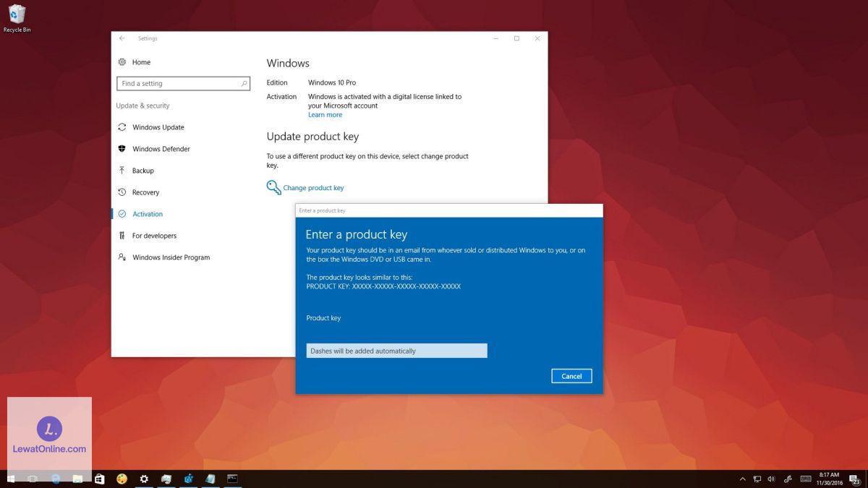Follow the Learn more link

(x=325, y=115)
